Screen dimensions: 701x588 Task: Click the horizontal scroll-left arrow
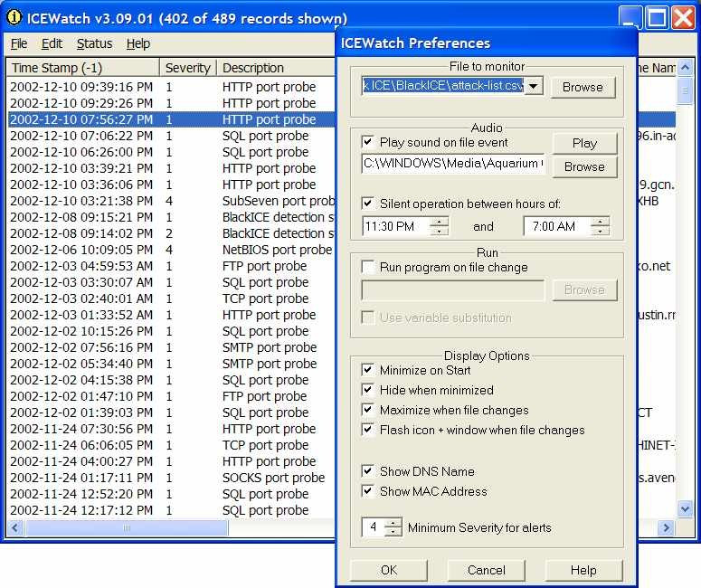14,527
